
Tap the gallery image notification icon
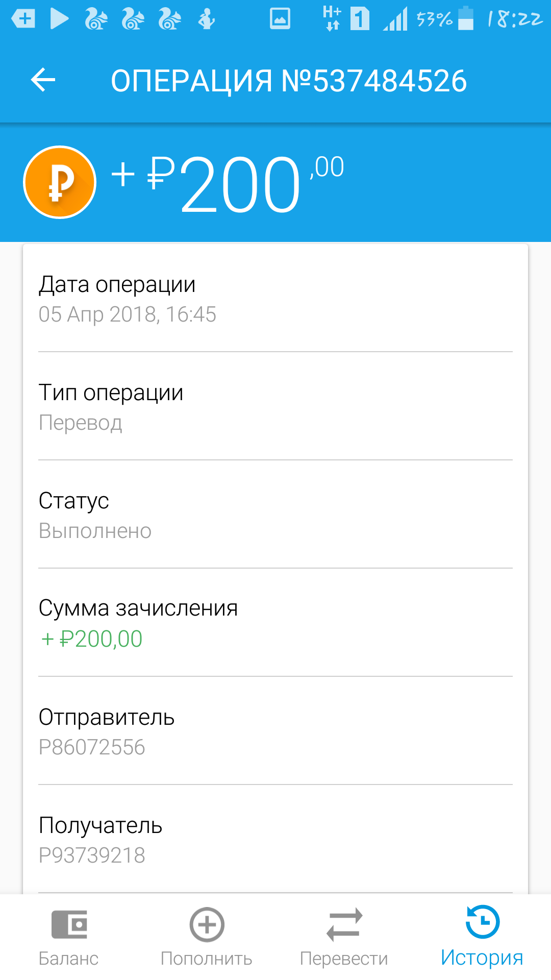[x=280, y=19]
